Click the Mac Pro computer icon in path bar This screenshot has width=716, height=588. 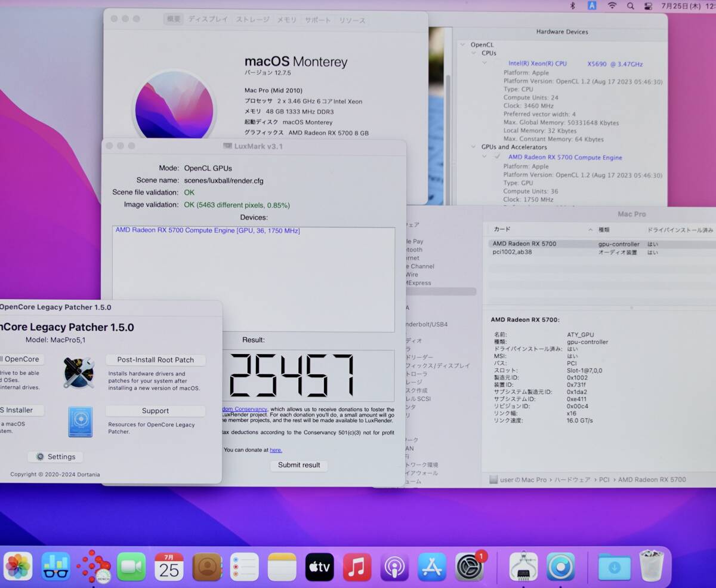(493, 479)
